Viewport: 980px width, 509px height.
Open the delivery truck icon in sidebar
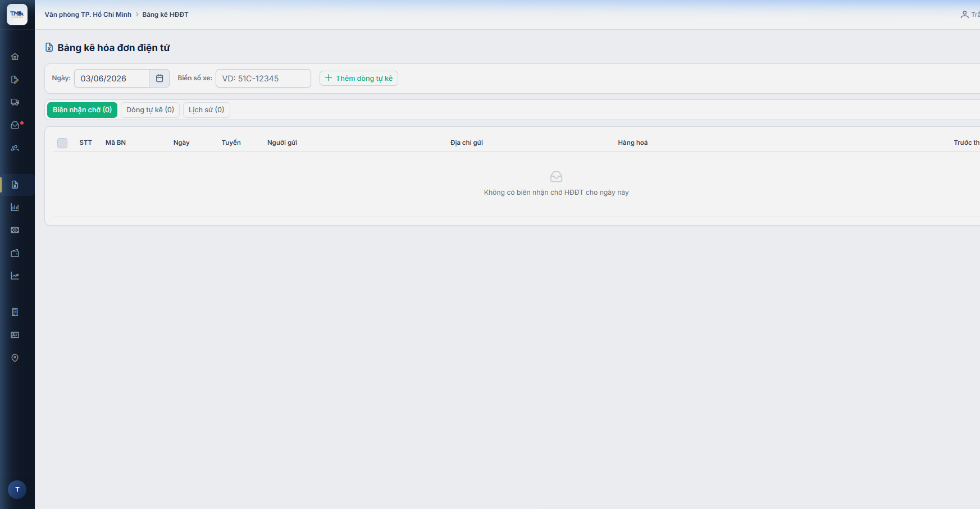coord(15,102)
